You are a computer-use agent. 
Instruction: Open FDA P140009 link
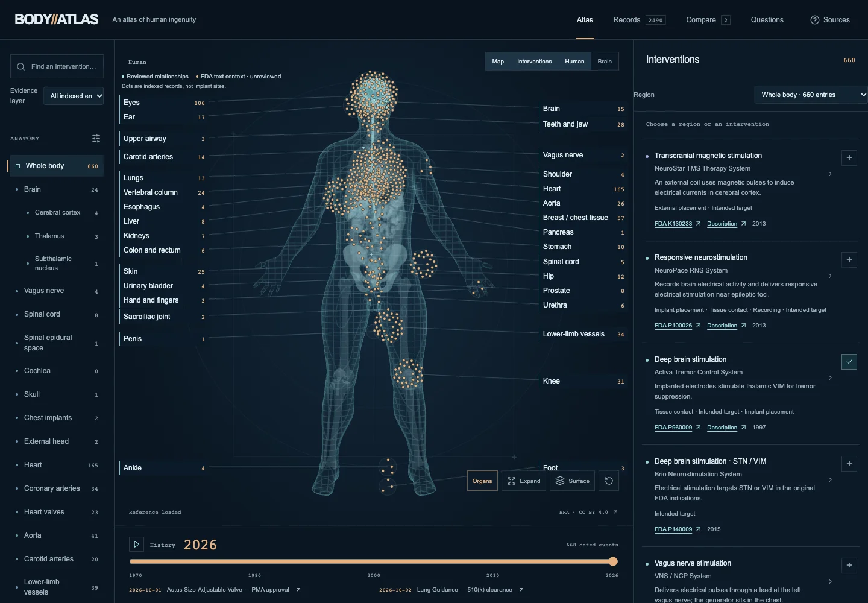[x=673, y=529]
